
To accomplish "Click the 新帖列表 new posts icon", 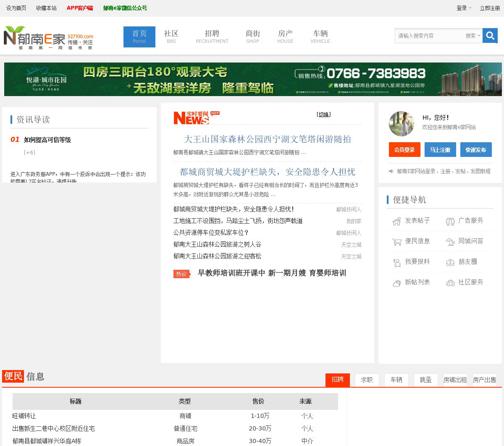I will pos(396,283).
